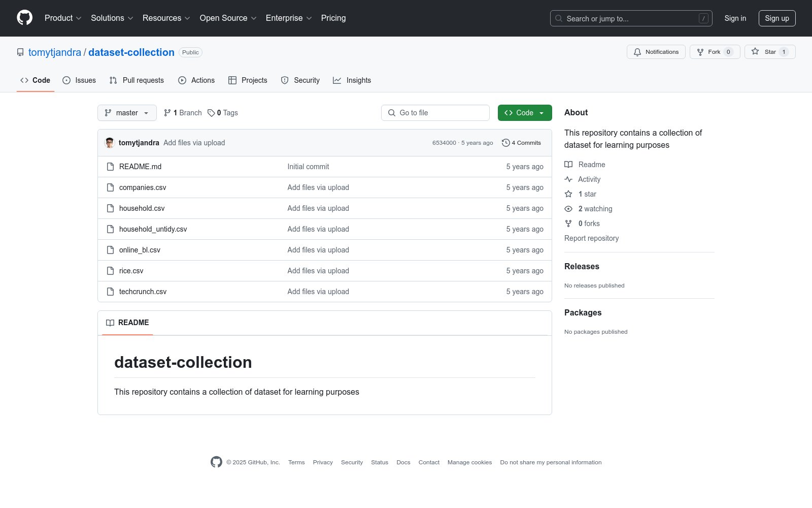Image resolution: width=812 pixels, height=508 pixels.
Task: Click the book icon in README header
Action: point(110,323)
